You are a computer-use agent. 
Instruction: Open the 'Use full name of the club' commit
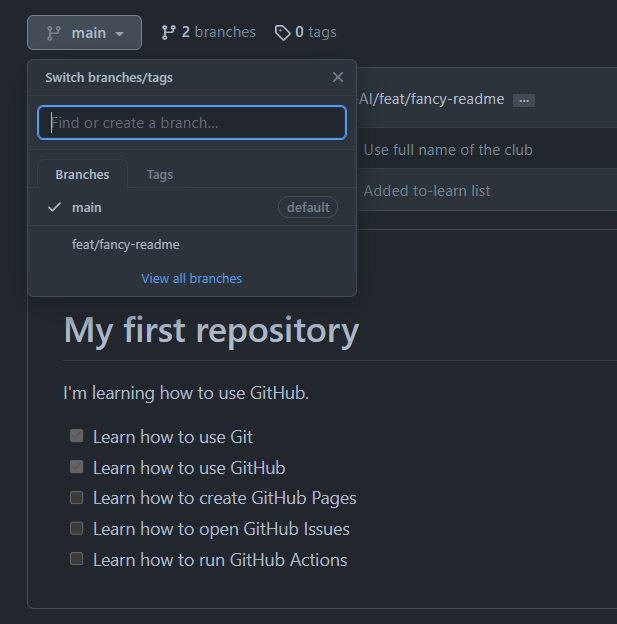point(448,150)
